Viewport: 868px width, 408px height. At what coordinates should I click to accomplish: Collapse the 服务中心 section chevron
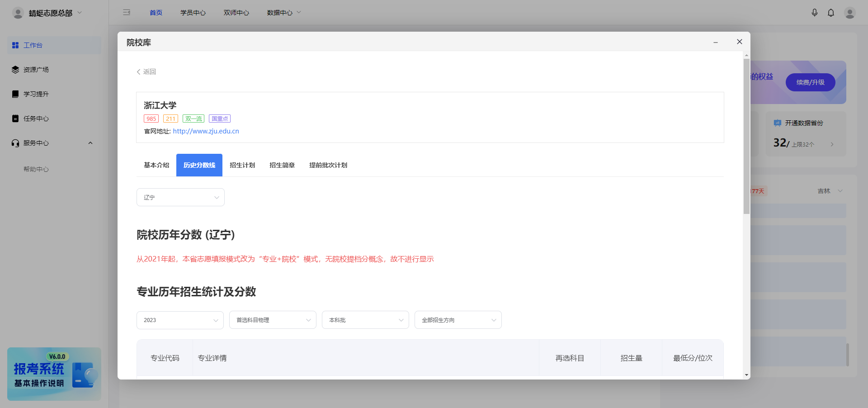(90, 143)
